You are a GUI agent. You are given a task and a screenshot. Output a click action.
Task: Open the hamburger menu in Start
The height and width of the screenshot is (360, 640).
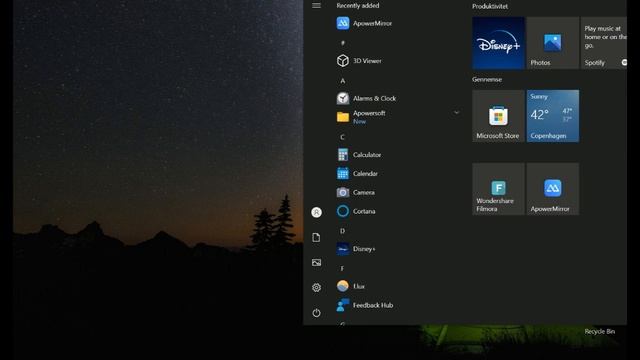(316, 5)
